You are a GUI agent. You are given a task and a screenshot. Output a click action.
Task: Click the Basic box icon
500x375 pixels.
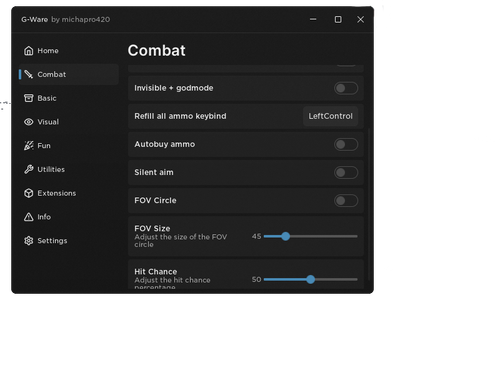29,98
